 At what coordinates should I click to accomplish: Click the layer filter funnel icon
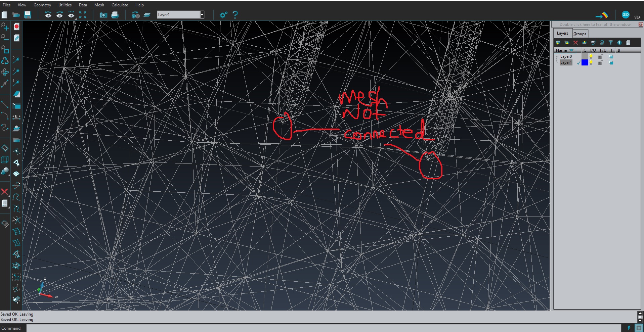(x=611, y=43)
